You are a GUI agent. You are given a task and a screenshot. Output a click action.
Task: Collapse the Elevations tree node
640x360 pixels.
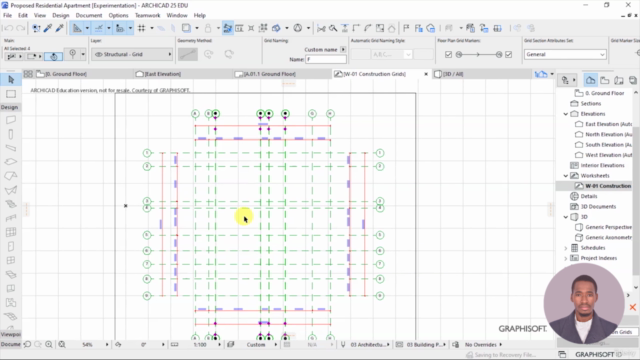[566, 114]
